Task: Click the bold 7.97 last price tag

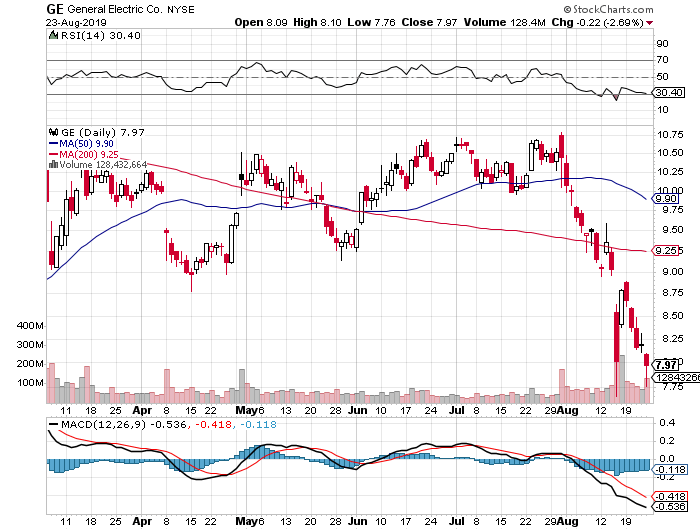Action: pos(666,365)
